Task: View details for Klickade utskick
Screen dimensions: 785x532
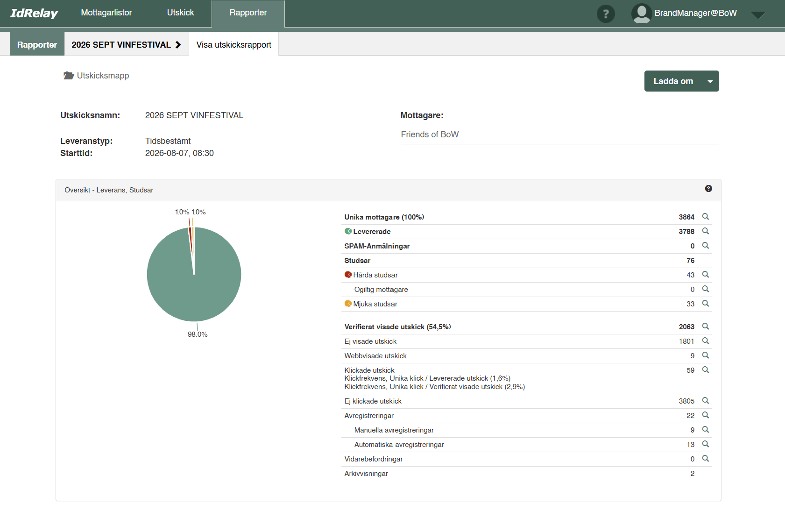Action: point(706,370)
